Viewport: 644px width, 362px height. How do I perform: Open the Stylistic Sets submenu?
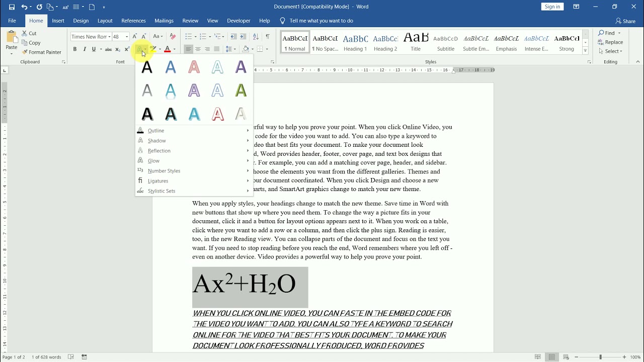click(194, 191)
